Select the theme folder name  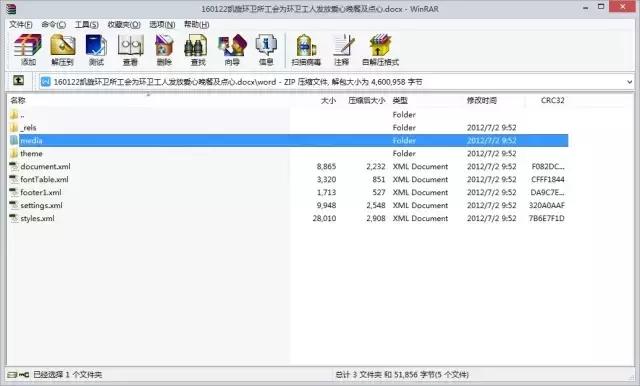(31, 153)
